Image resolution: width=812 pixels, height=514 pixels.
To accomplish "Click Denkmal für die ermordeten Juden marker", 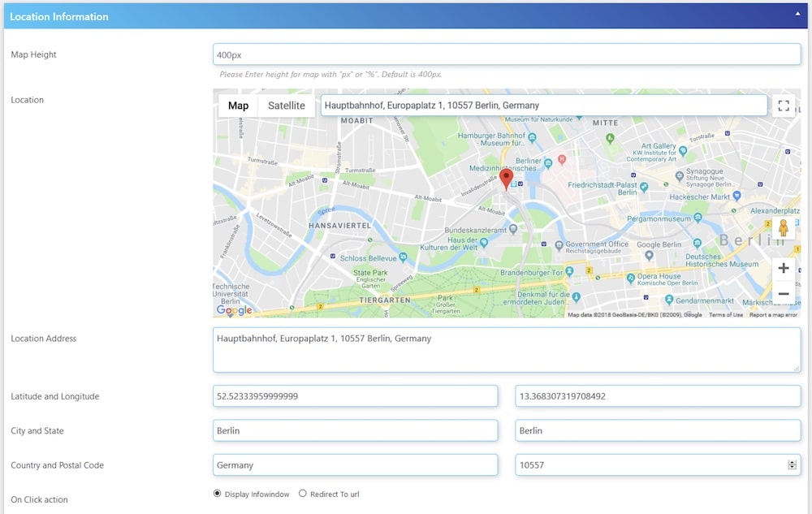I will [x=576, y=297].
